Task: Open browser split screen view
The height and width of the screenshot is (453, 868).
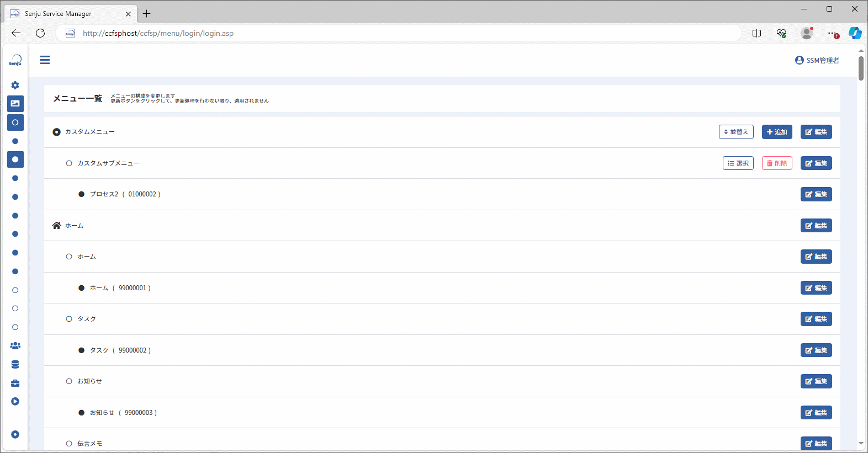Action: [x=756, y=33]
